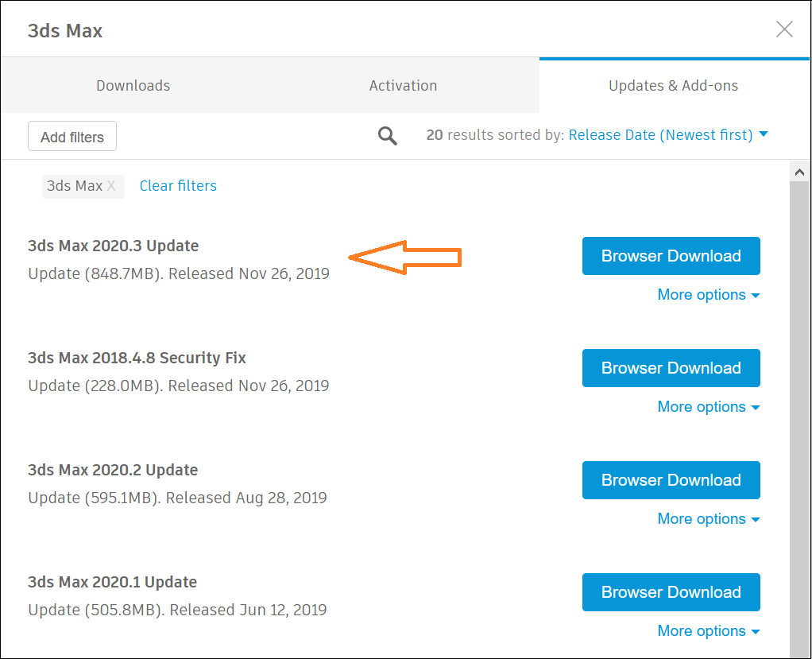Browser Download the 3ds Max 2020.2 Update
812x659 pixels.
pyautogui.click(x=671, y=480)
